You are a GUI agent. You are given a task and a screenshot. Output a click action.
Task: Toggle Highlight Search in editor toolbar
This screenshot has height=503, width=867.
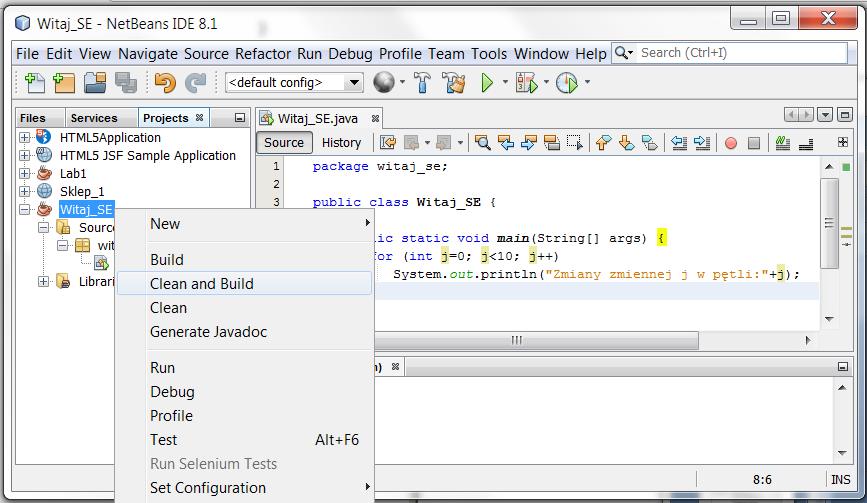click(552, 143)
